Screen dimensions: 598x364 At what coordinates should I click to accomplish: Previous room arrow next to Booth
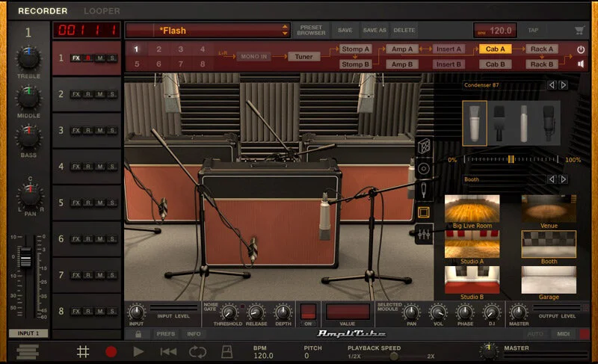tap(552, 179)
